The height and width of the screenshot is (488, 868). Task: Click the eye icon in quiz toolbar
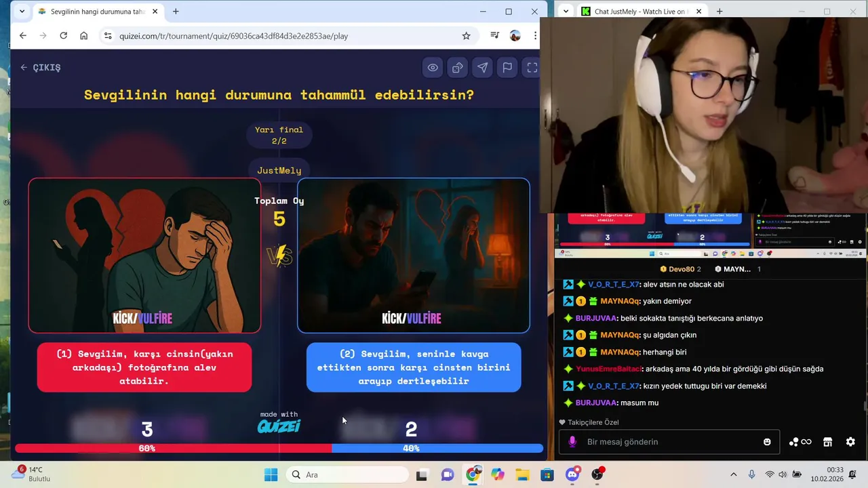coord(433,67)
